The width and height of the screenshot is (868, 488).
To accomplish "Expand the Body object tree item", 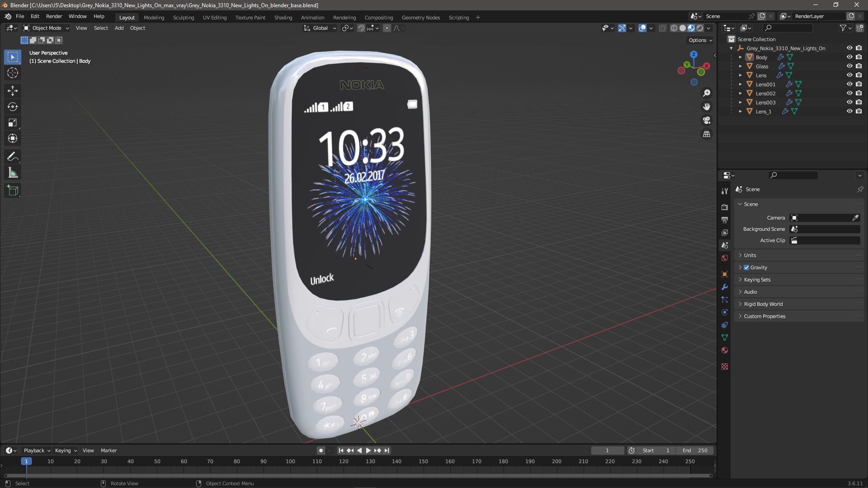I will click(x=740, y=57).
